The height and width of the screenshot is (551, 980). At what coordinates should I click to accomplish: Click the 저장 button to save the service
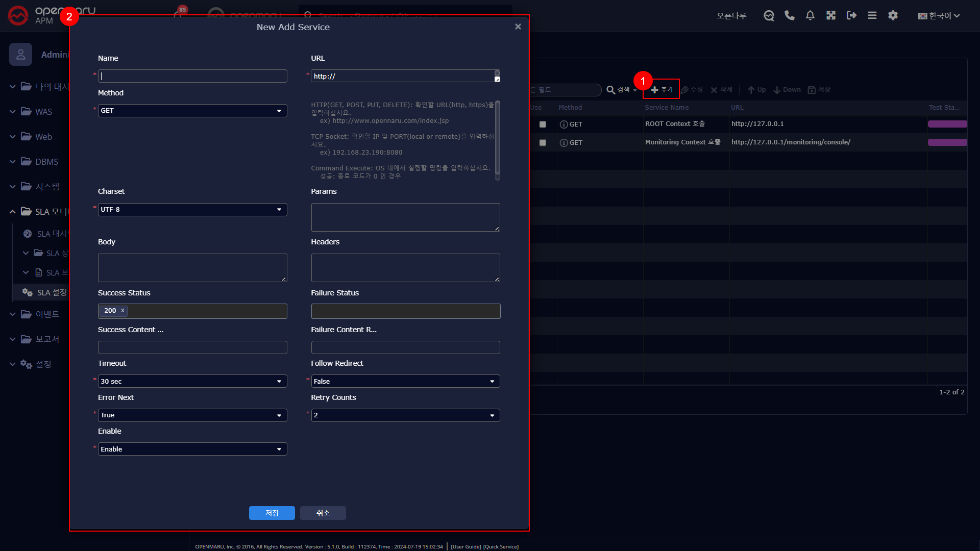(272, 513)
